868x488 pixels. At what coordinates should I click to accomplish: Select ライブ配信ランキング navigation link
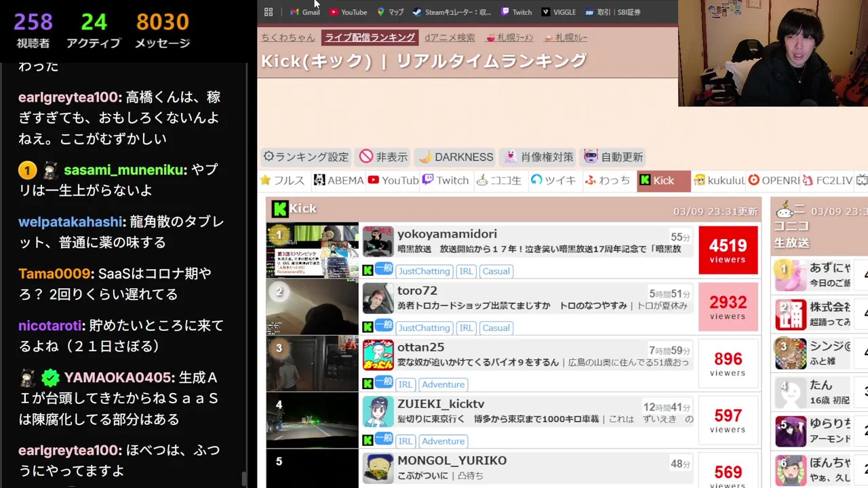[x=370, y=37]
